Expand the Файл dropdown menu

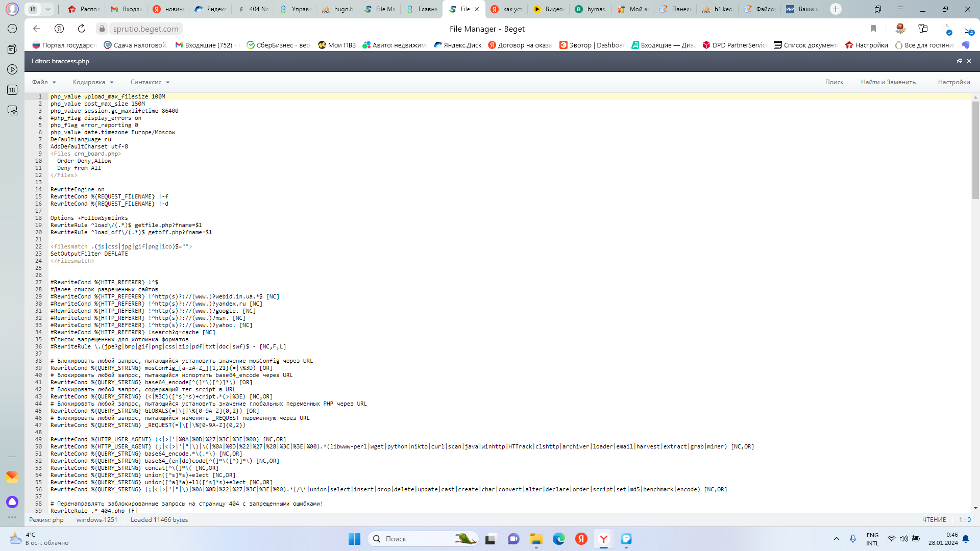(44, 82)
